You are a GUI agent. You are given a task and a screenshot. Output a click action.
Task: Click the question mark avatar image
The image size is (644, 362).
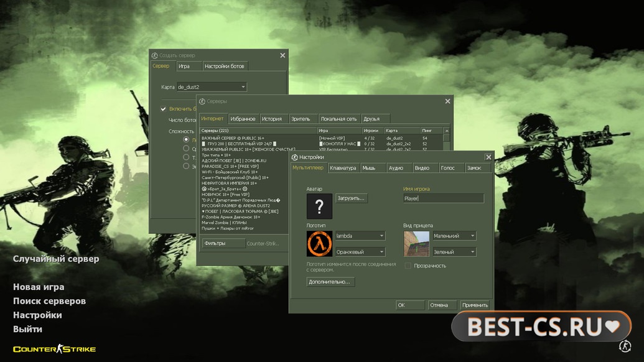(319, 206)
